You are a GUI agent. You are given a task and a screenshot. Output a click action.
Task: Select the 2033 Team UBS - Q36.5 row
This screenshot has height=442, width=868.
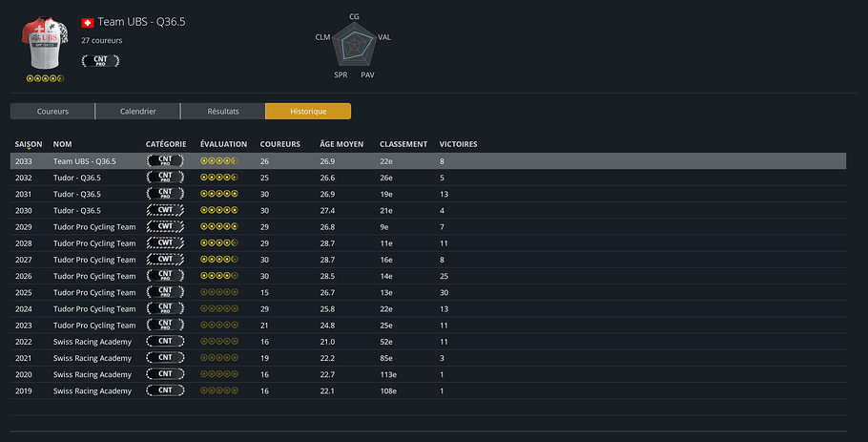(x=428, y=161)
